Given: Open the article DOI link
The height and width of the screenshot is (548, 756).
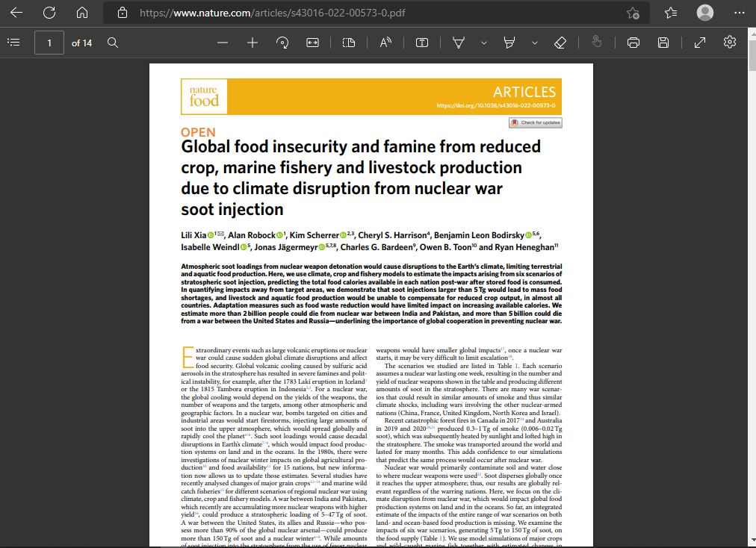Looking at the screenshot, I should click(495, 105).
